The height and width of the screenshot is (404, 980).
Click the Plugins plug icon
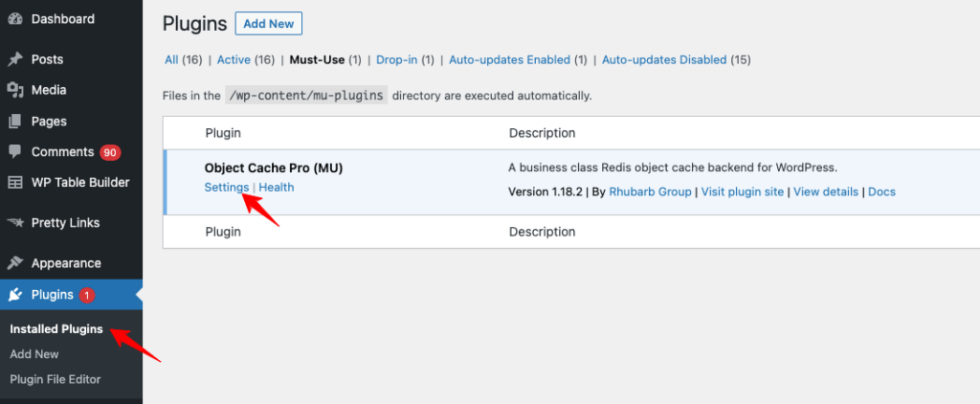(x=15, y=295)
